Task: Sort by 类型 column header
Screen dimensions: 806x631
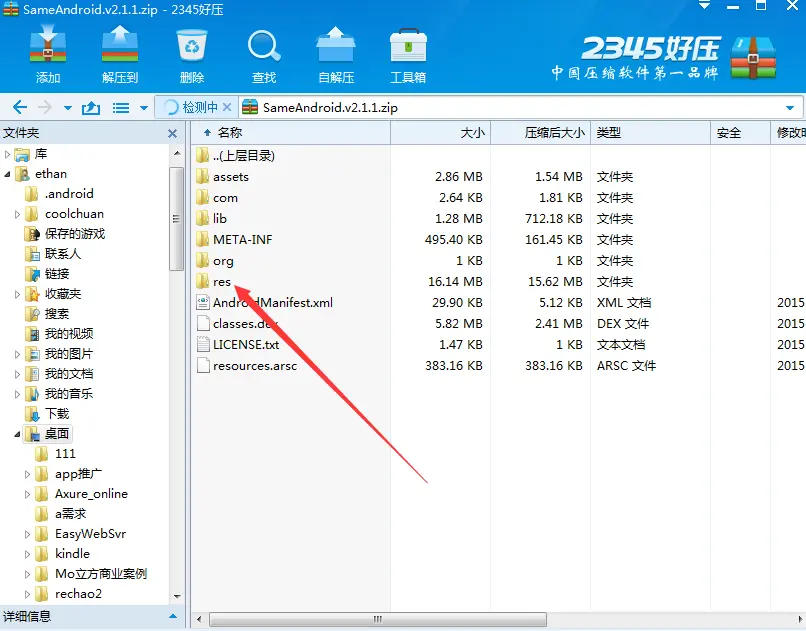Action: [x=651, y=133]
